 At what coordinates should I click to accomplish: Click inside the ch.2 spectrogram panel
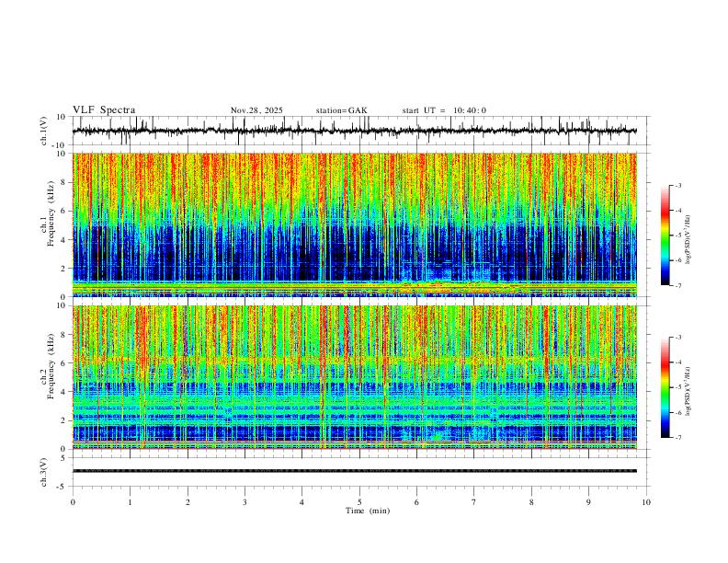tap(354, 377)
